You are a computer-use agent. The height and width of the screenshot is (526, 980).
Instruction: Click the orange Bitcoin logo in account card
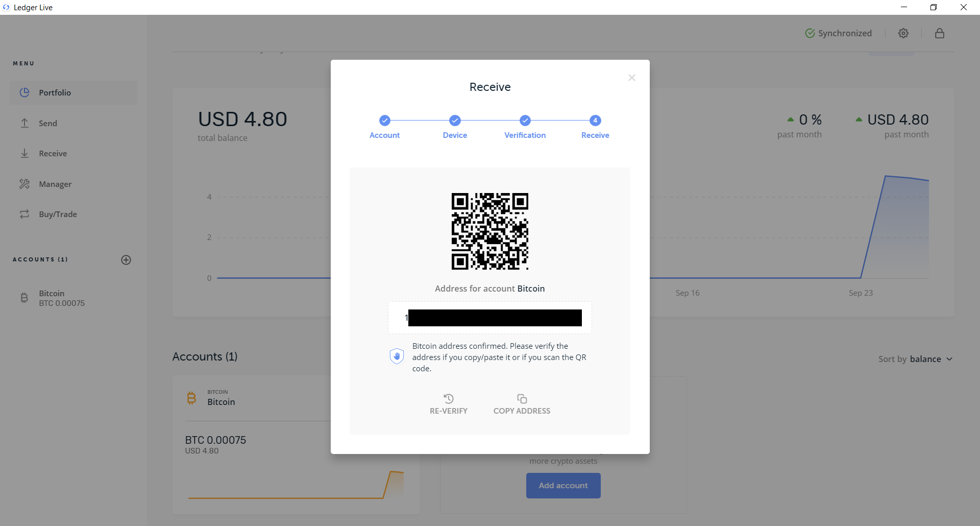coord(191,398)
